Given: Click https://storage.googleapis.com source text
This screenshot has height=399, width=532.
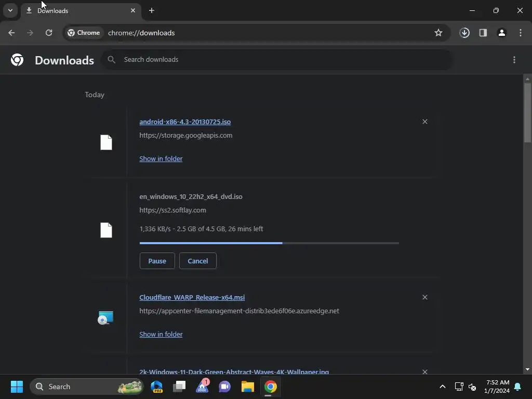Looking at the screenshot, I should click(x=186, y=136).
